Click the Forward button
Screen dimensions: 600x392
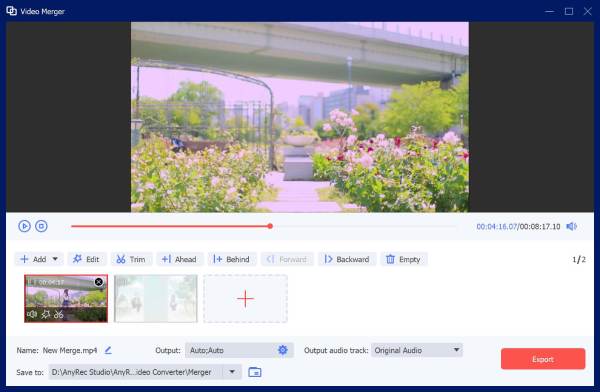[287, 259]
